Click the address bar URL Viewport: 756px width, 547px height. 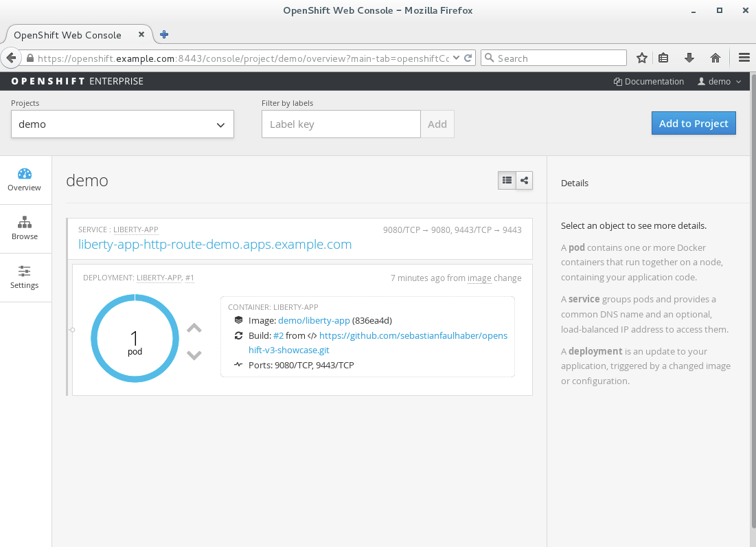pos(244,58)
